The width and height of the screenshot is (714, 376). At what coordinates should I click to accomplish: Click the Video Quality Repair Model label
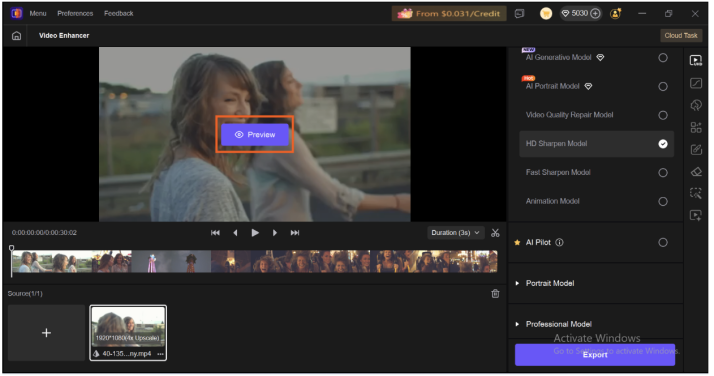pyautogui.click(x=570, y=115)
